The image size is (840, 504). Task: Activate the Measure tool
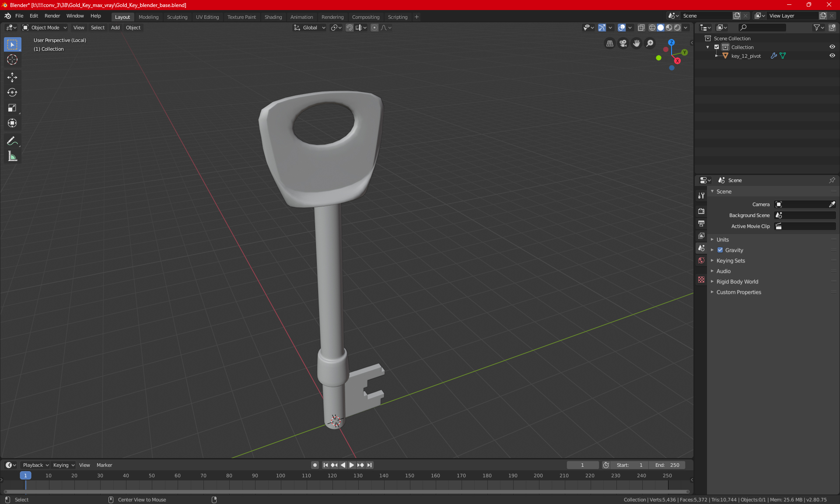pyautogui.click(x=12, y=156)
